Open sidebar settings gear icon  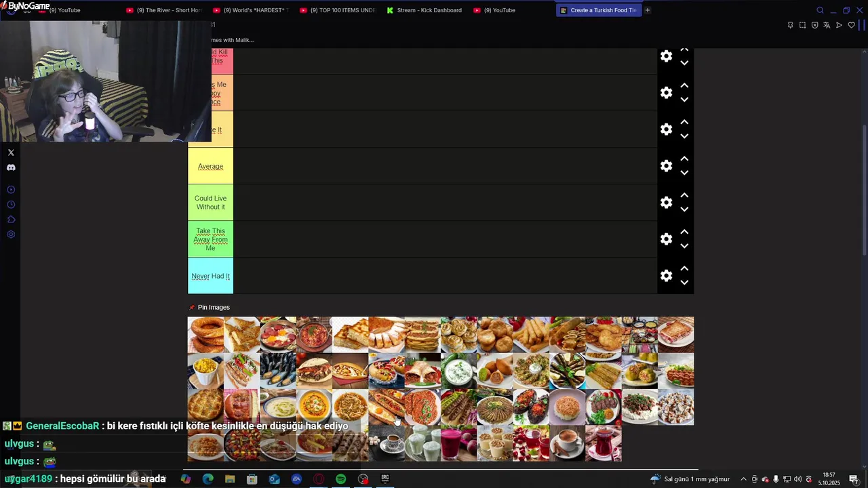point(11,235)
